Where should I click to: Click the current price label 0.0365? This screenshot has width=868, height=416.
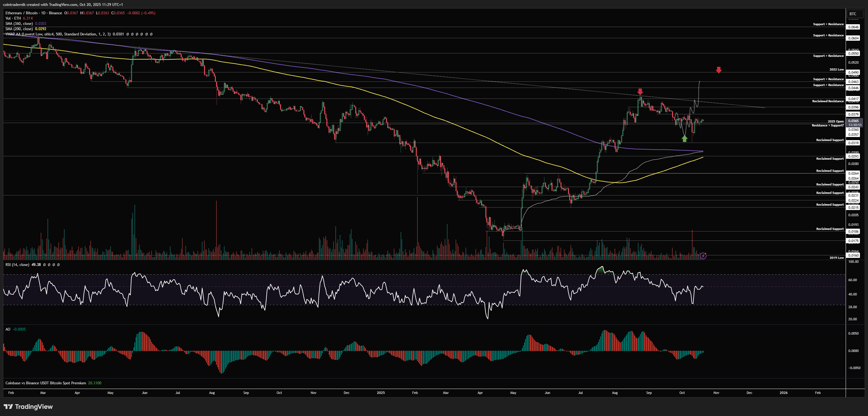[x=853, y=121]
